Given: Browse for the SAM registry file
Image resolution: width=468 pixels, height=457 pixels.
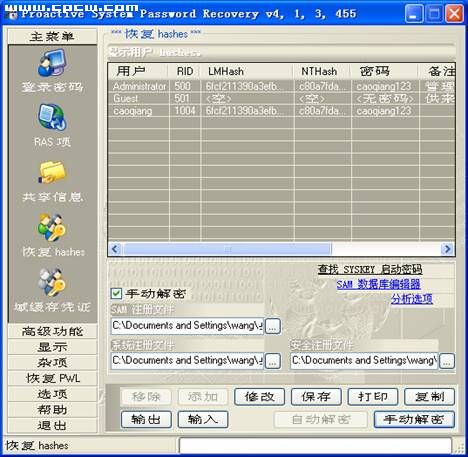Looking at the screenshot, I should pyautogui.click(x=272, y=326).
